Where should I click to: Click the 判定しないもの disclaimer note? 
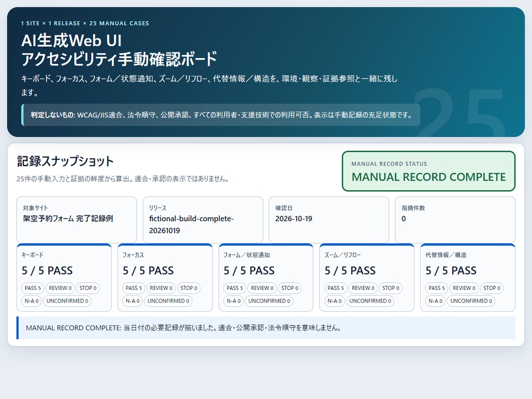coord(221,115)
